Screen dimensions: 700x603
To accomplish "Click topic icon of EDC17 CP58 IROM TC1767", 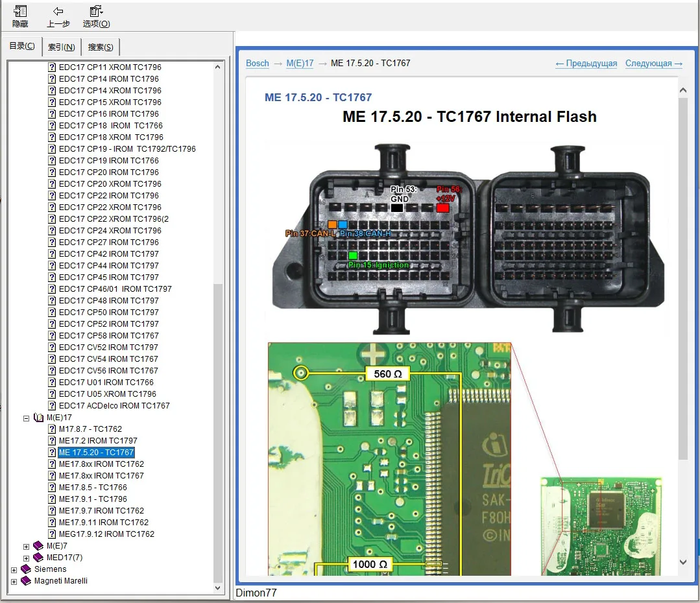I will 53,336.
